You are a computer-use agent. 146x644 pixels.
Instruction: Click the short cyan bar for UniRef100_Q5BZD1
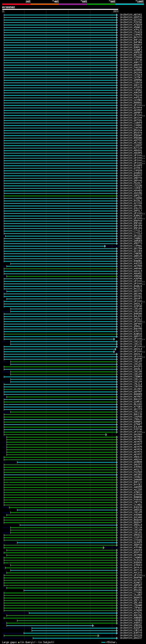[50, 625]
